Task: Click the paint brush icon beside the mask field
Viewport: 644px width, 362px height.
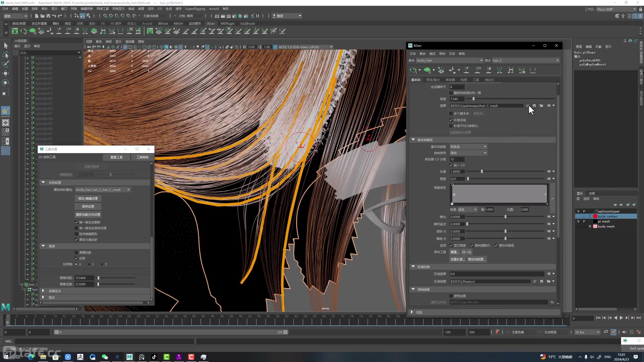Action: (527, 106)
